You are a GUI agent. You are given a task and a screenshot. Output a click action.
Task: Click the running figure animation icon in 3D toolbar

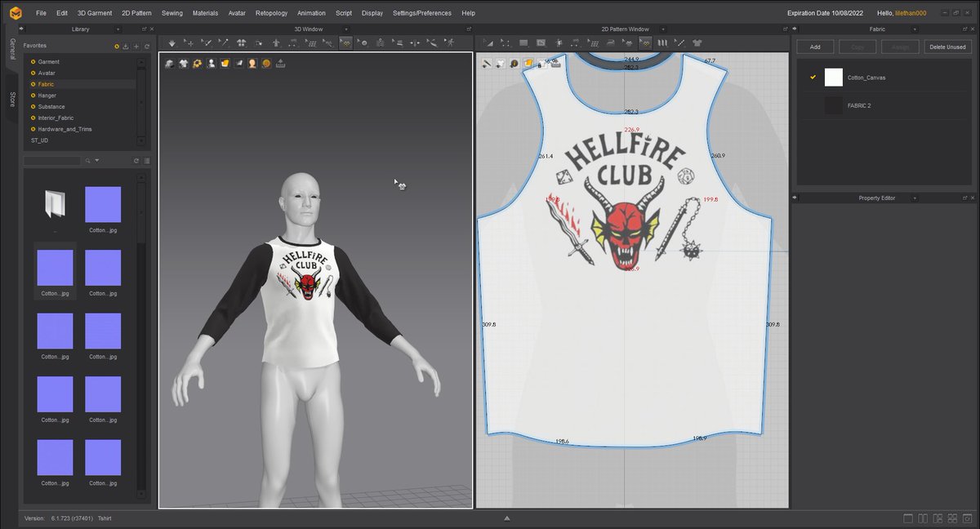coord(450,42)
